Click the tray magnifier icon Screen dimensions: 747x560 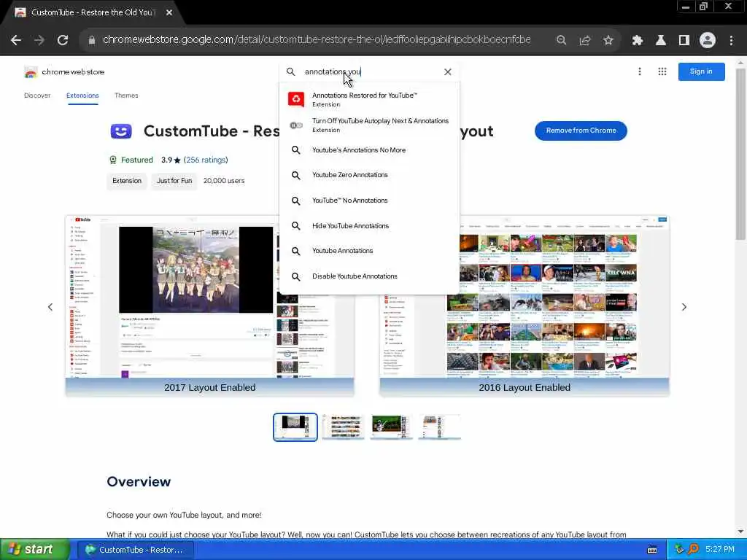point(693,550)
